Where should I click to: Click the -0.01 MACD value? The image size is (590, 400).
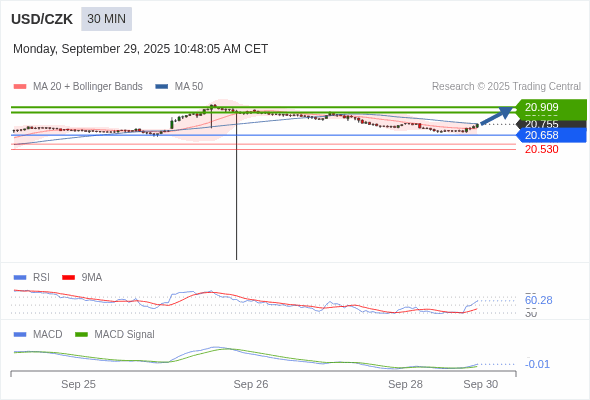(x=537, y=364)
